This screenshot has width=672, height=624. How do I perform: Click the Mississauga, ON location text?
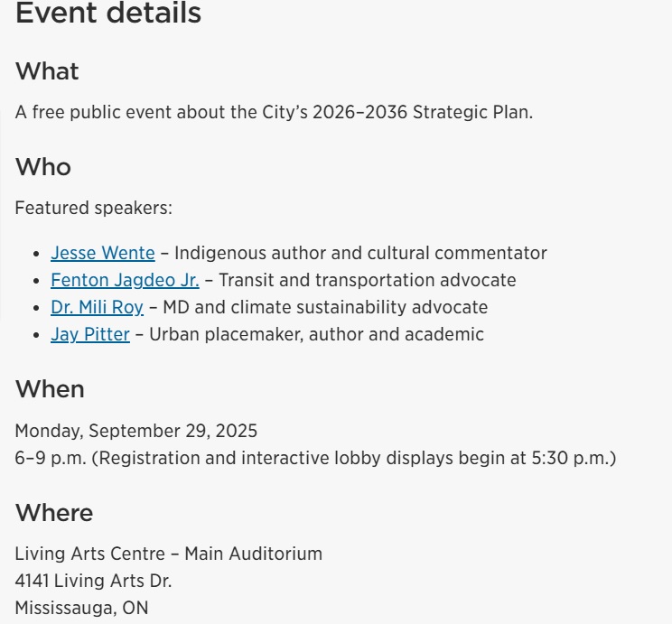point(81,608)
